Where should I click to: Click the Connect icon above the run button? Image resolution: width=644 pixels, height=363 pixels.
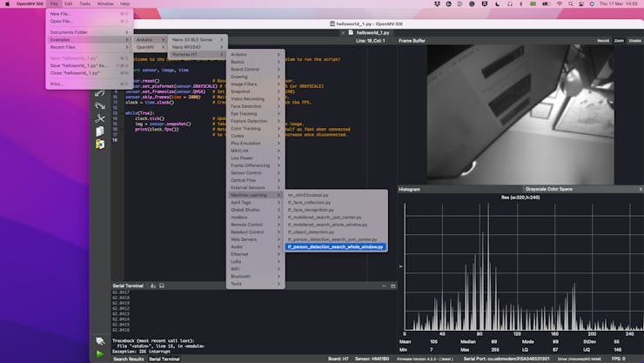click(100, 340)
